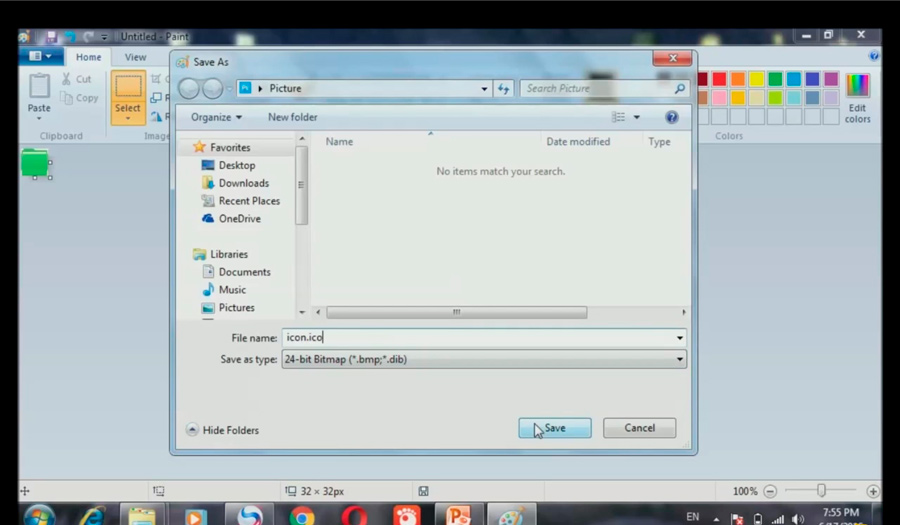Open Recent Places in the sidebar
900x525 pixels.
(240, 201)
